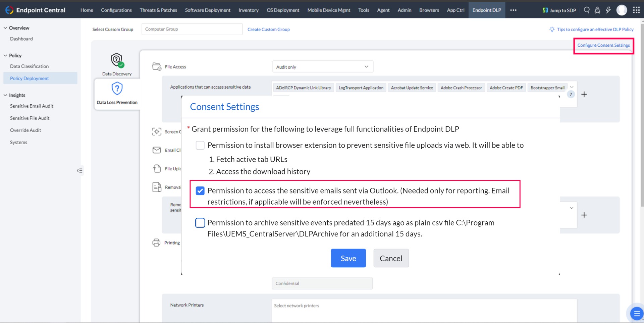644x323 pixels.
Task: Enable browser extension permission checkbox
Action: pyautogui.click(x=200, y=145)
